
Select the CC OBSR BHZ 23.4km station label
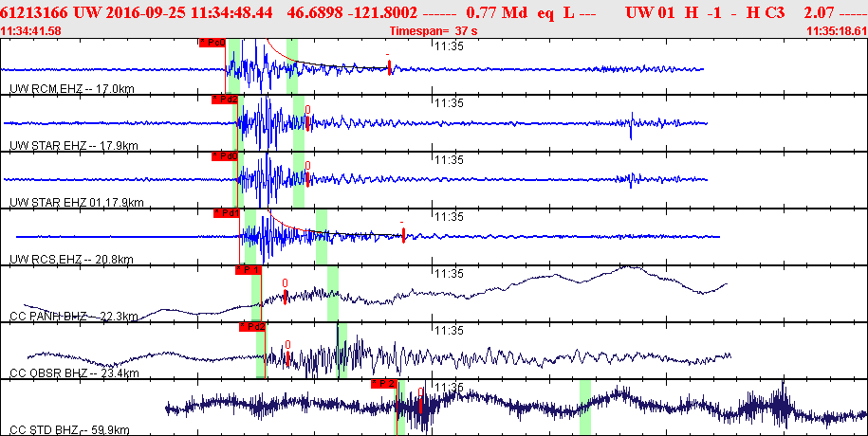pos(74,372)
